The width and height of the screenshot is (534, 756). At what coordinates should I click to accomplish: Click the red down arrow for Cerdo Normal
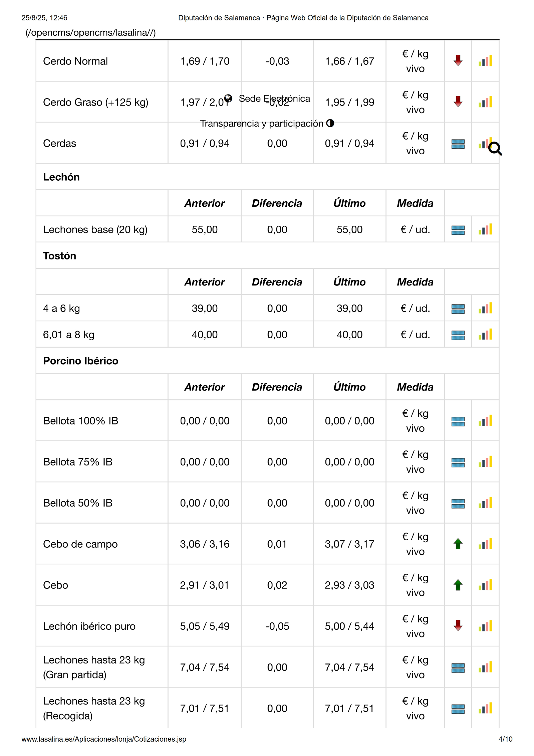pos(458,61)
